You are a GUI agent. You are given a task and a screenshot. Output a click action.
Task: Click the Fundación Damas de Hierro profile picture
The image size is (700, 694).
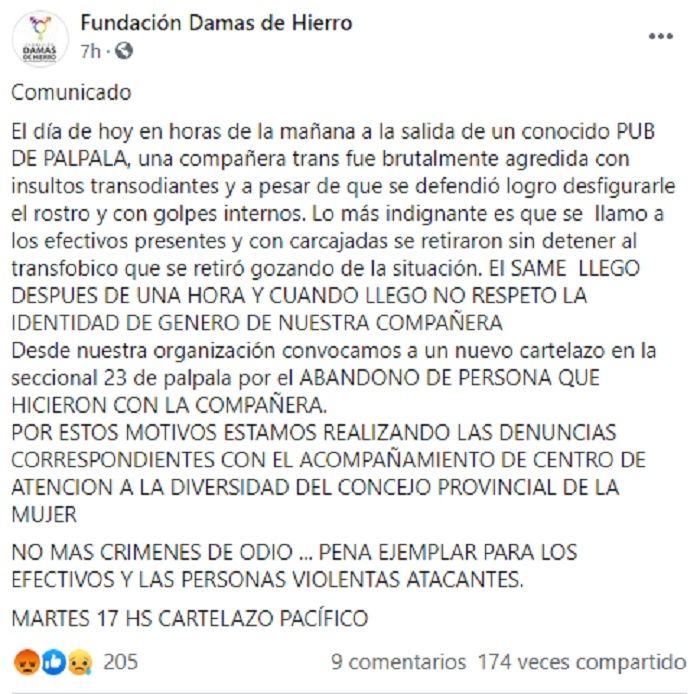tap(40, 39)
